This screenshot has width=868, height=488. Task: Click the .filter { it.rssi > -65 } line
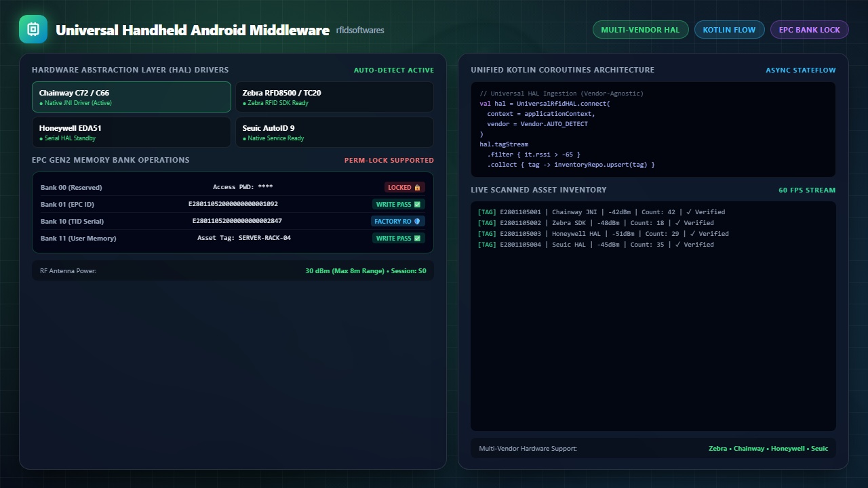pyautogui.click(x=534, y=155)
